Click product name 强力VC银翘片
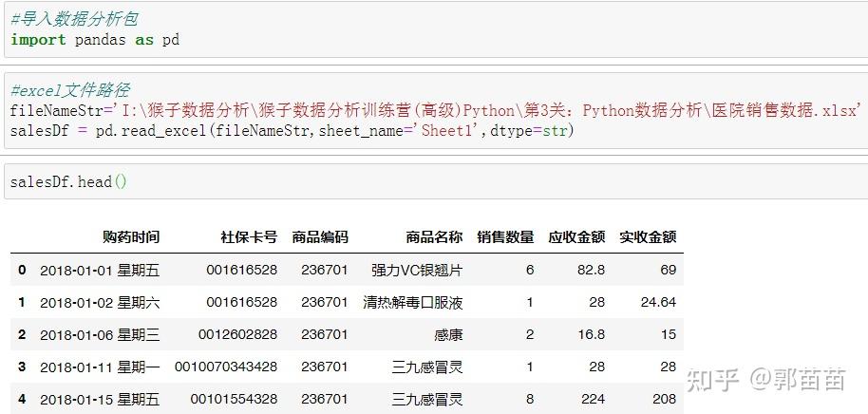 [418, 270]
